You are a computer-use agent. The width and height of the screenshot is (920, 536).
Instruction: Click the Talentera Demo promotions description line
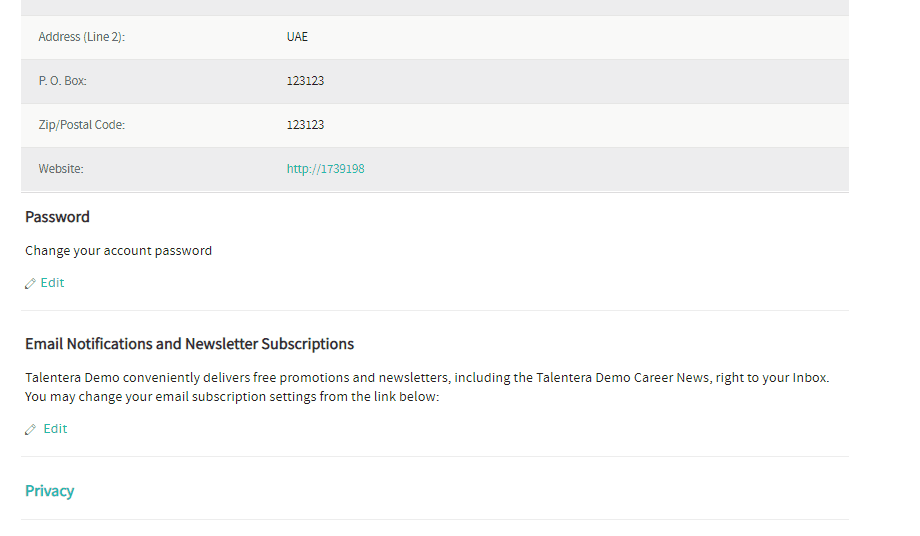427,378
